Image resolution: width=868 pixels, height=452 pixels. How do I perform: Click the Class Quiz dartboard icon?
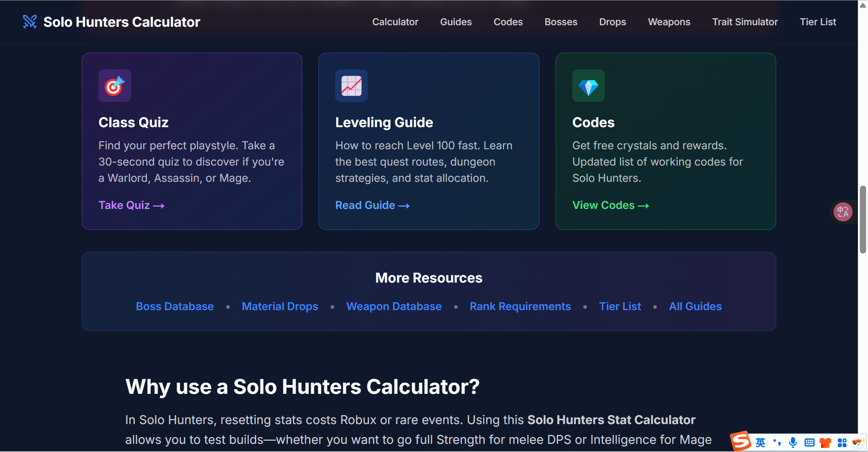115,86
